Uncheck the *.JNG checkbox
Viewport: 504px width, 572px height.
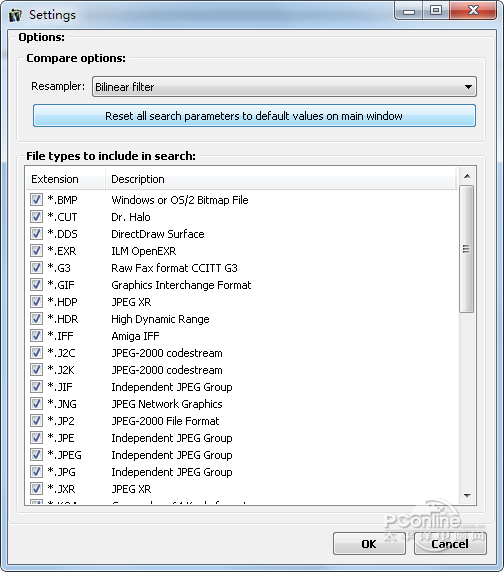[x=36, y=404]
